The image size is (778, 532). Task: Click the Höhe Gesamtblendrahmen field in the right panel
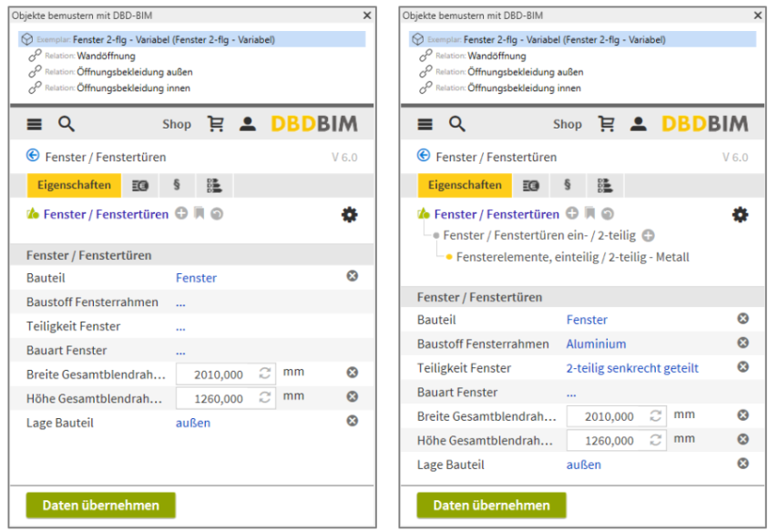pyautogui.click(x=607, y=441)
